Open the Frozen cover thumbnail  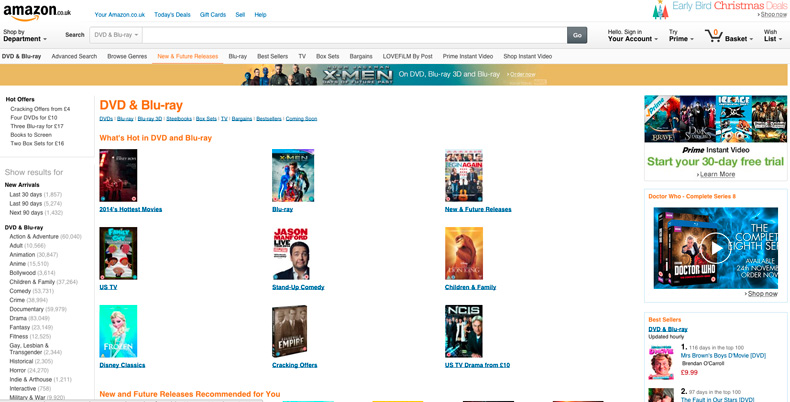click(118, 331)
